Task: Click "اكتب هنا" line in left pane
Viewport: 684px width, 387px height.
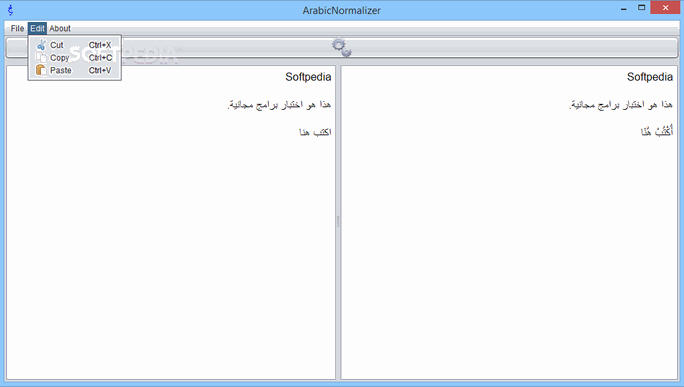Action: coord(315,132)
